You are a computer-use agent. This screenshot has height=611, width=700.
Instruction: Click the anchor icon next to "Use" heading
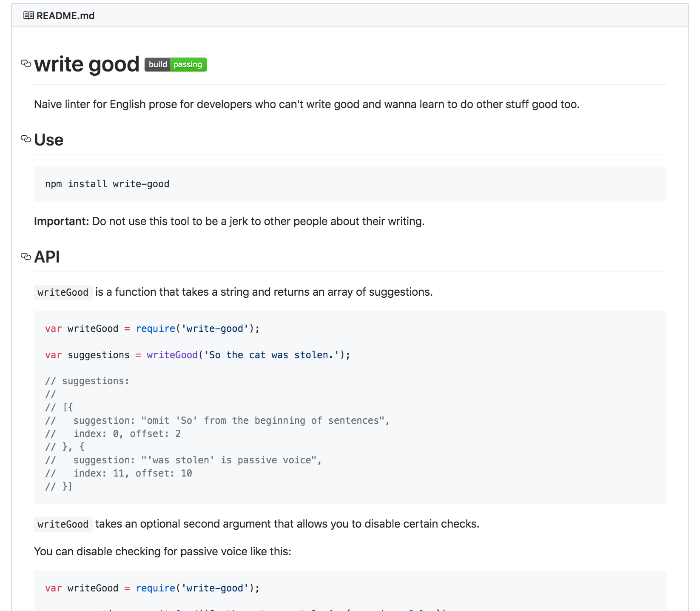coord(26,139)
